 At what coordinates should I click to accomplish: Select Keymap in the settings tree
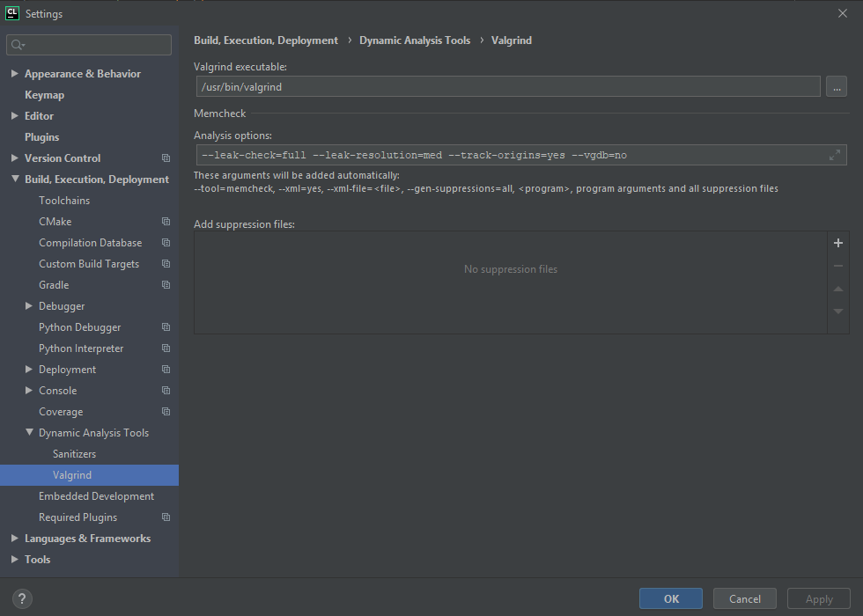[x=45, y=95]
